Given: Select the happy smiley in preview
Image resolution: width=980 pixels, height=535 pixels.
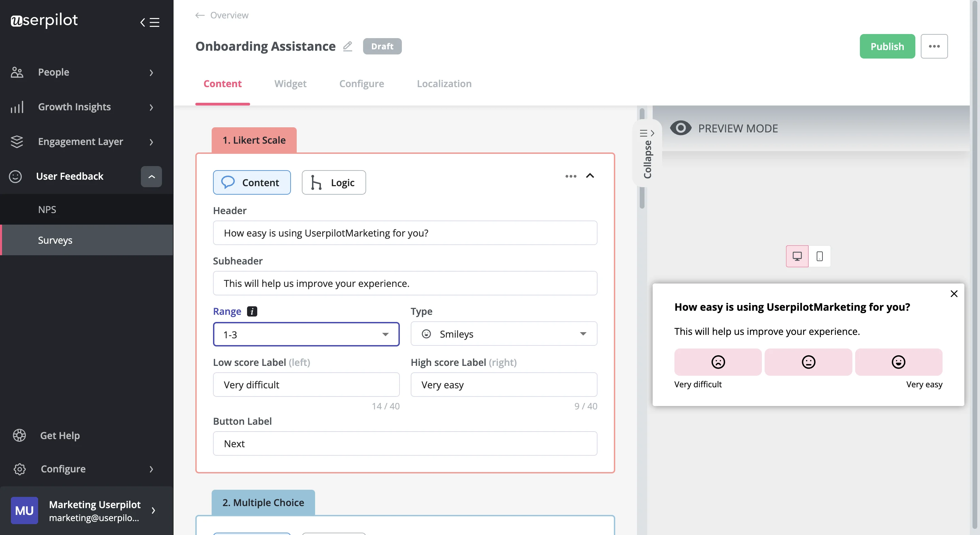Looking at the screenshot, I should [899, 362].
